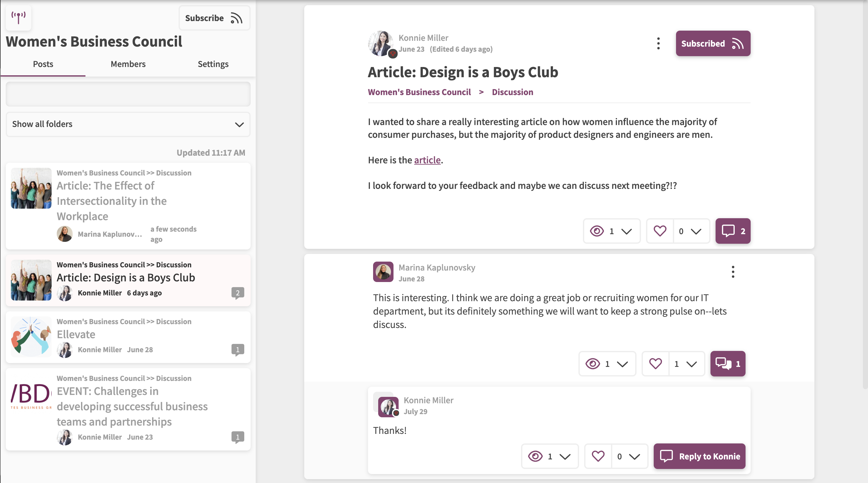
Task: Click Reply to Konnie button
Action: [x=699, y=457]
